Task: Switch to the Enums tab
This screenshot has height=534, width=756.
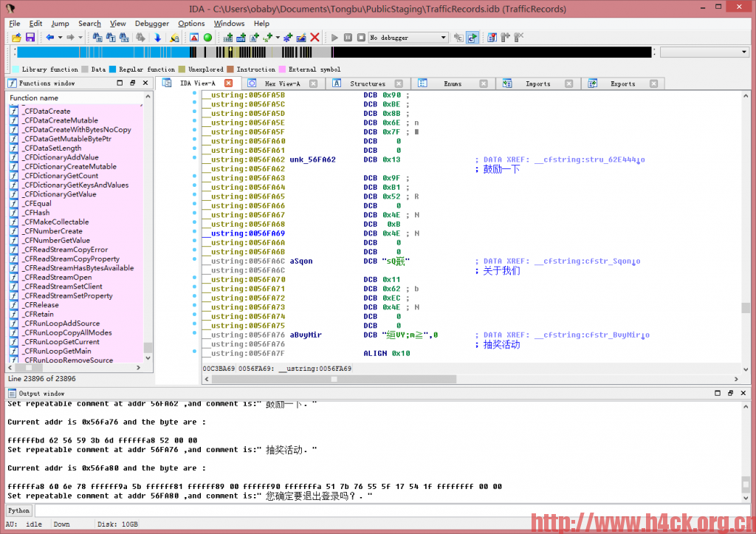Action: tap(453, 83)
